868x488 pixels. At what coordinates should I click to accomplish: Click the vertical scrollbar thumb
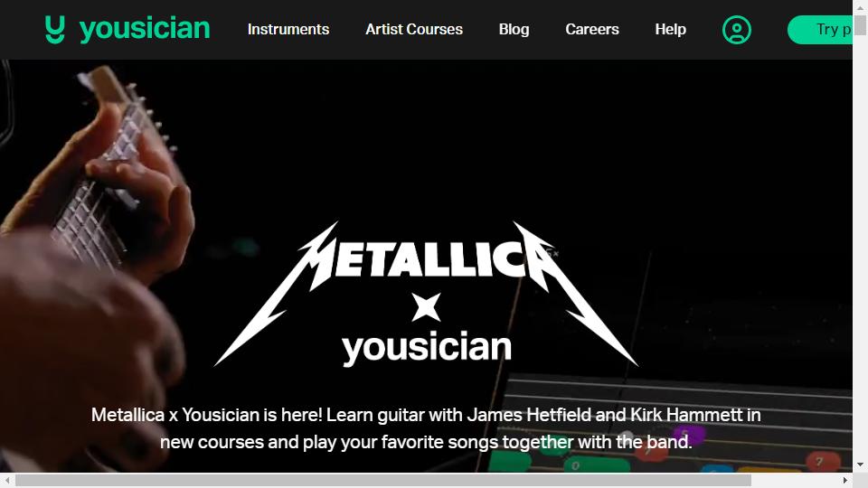[x=860, y=25]
